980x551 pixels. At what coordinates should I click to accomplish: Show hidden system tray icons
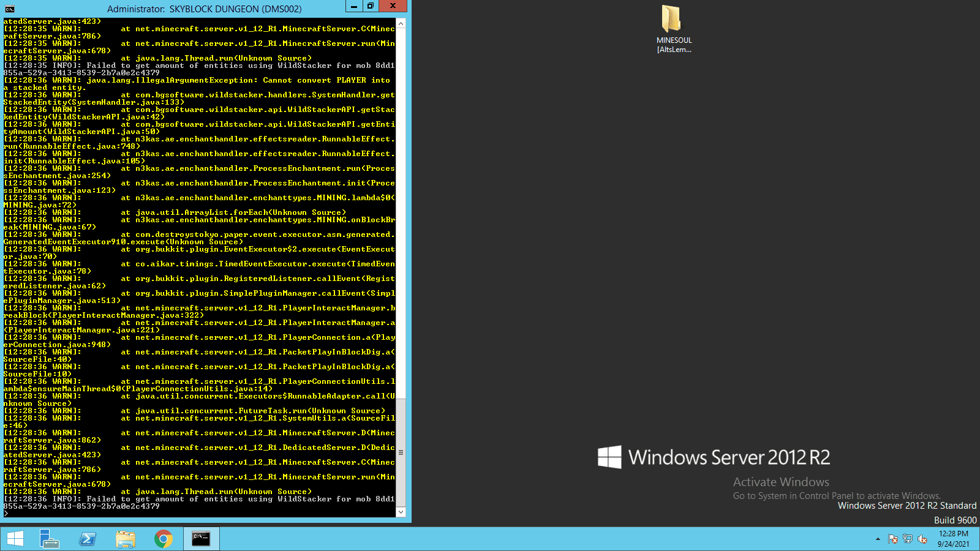click(x=878, y=539)
